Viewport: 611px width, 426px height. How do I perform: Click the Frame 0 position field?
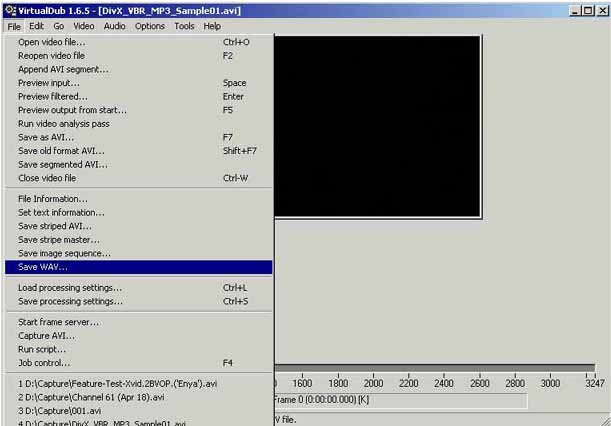click(x=401, y=400)
